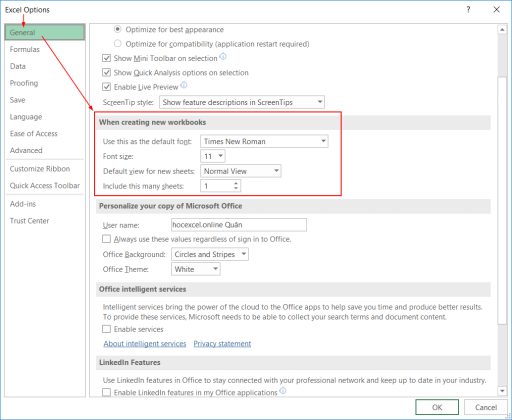Check Always use these values option

pyautogui.click(x=106, y=239)
